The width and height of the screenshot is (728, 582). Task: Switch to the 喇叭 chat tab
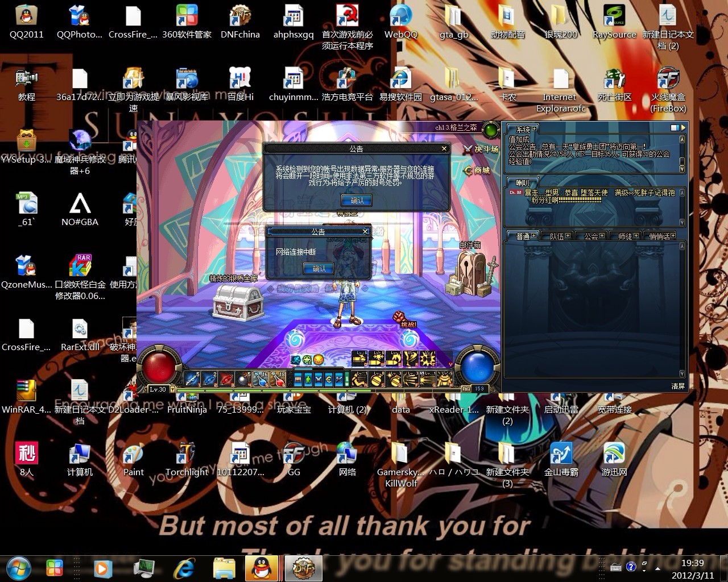coord(522,182)
